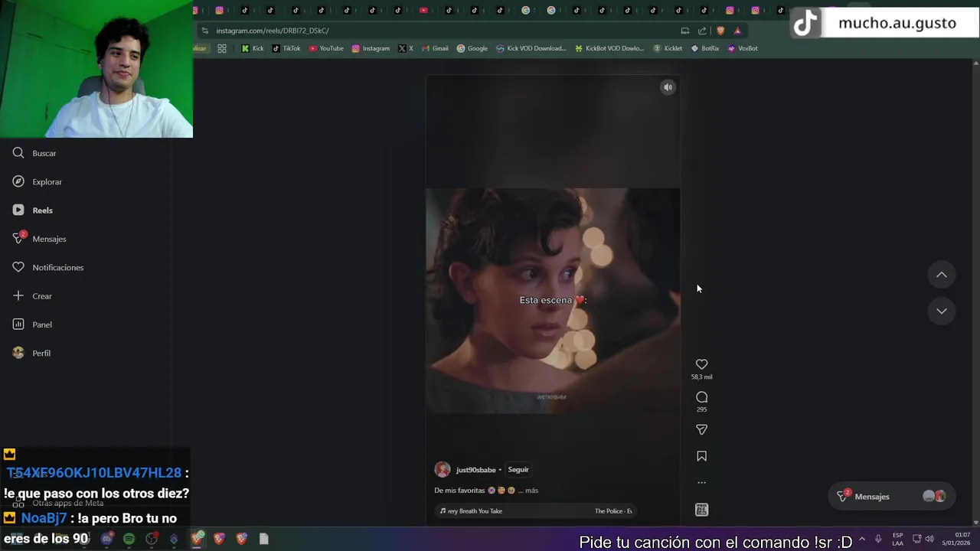Open the Kick VOD Download bookmark
The image size is (980, 551).
click(x=531, y=48)
